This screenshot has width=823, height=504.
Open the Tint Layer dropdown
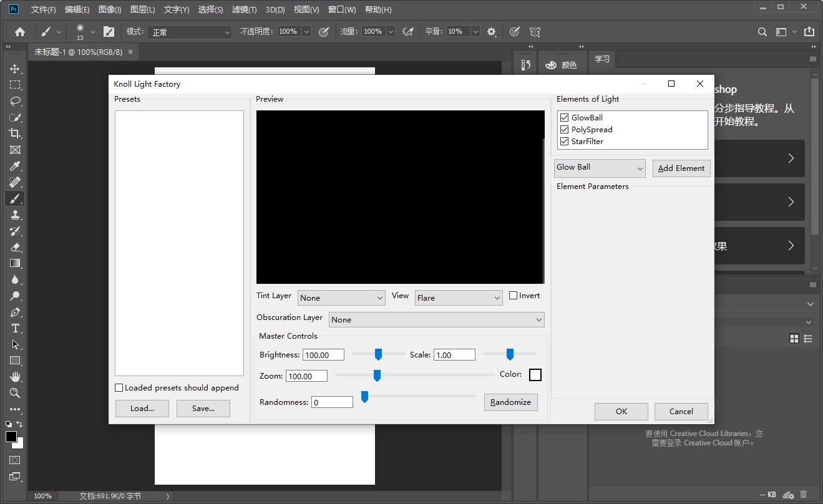pyautogui.click(x=341, y=298)
